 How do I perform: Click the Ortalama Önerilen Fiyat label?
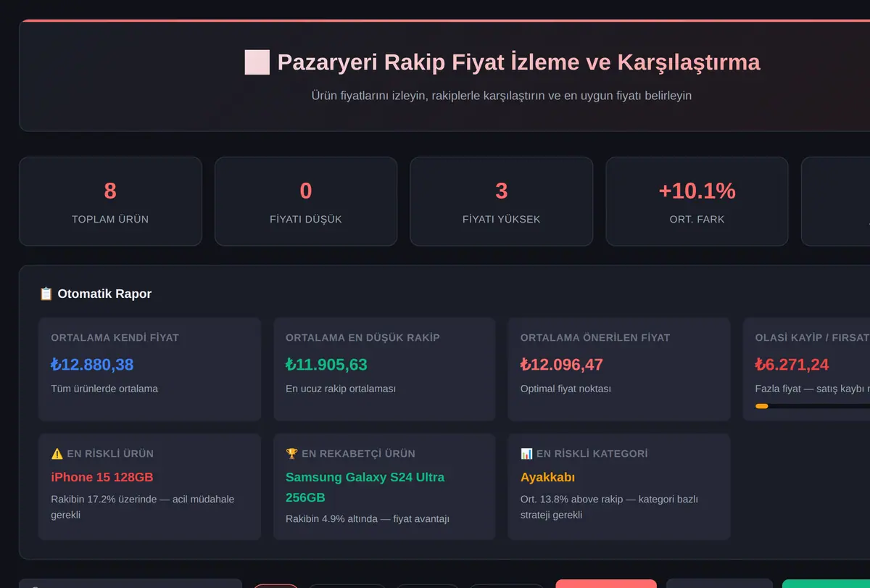click(x=595, y=338)
